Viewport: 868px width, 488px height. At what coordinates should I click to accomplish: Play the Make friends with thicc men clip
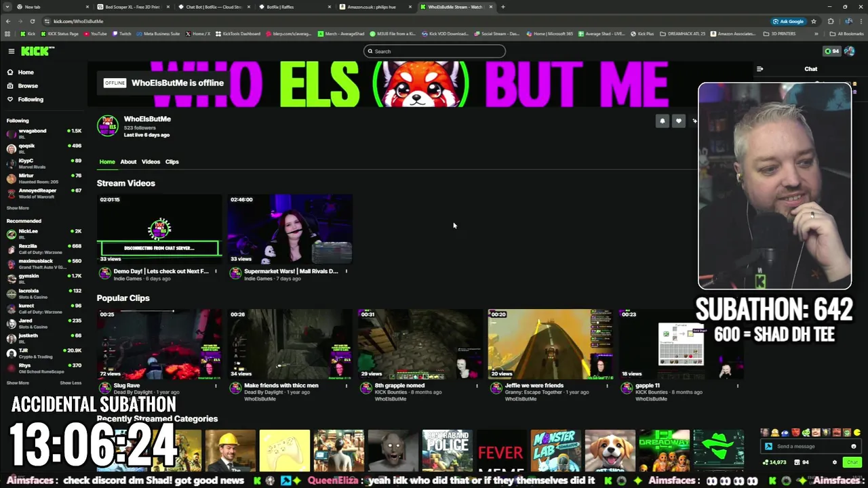click(290, 344)
